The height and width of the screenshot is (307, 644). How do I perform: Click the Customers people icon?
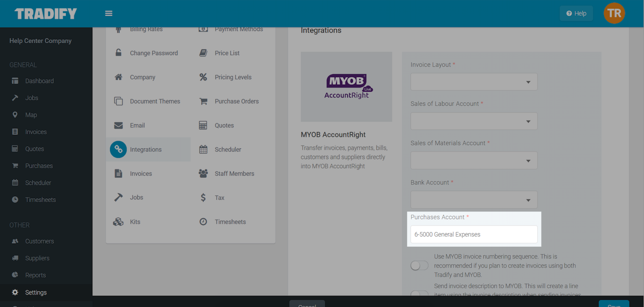[x=15, y=241]
